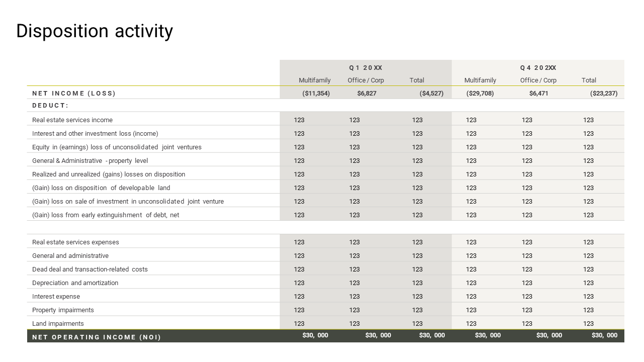This screenshot has height=362, width=644.
Task: Click Q1 Office/Corp cell in Property impairments row
Action: point(355,310)
